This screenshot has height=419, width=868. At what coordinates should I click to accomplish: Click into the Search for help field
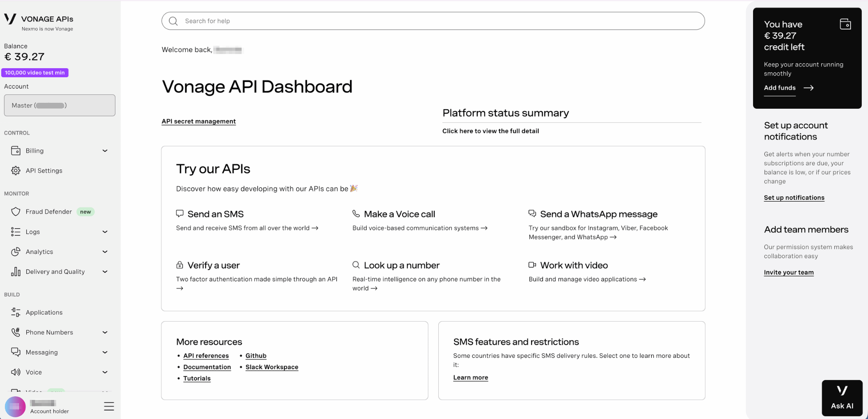tap(433, 21)
